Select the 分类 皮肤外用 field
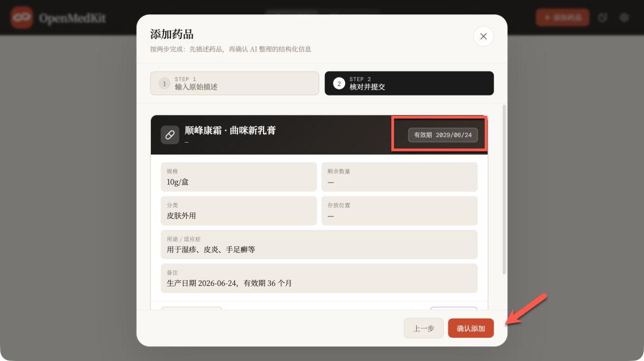Image resolution: width=644 pixels, height=361 pixels. [239, 211]
